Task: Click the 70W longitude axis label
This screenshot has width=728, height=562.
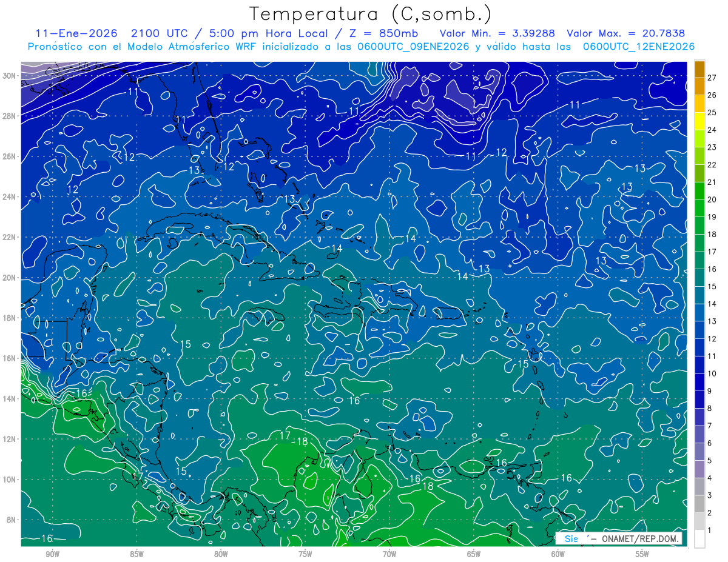Action: click(389, 554)
